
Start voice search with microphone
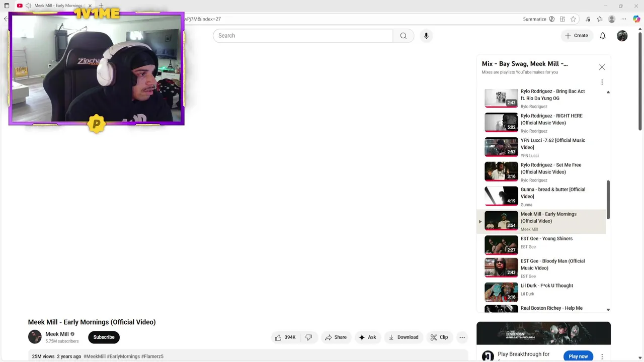click(x=426, y=36)
